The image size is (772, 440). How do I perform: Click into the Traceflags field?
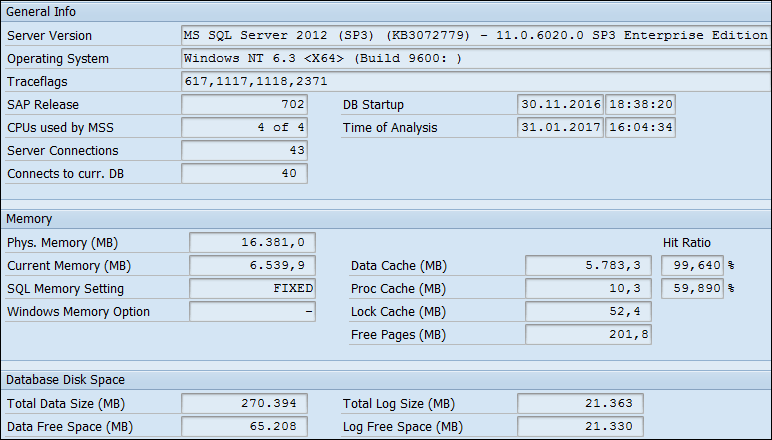[x=475, y=81]
